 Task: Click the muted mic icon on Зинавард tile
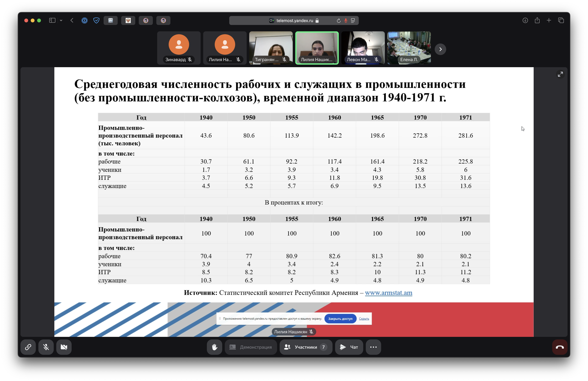pos(190,60)
